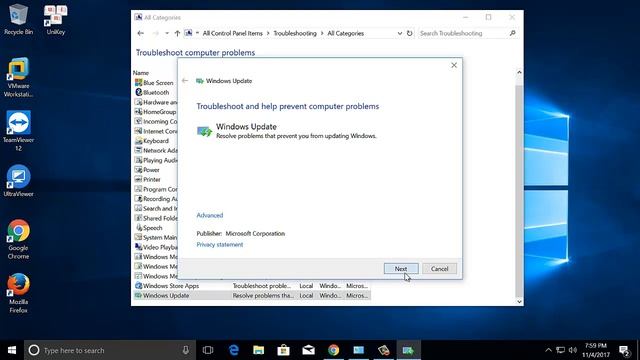Image resolution: width=640 pixels, height=360 pixels.
Task: Type in the taskbar search box
Action: [x=110, y=350]
